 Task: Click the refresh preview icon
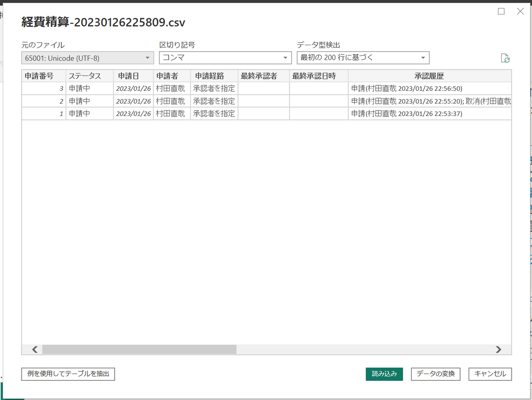[x=505, y=58]
